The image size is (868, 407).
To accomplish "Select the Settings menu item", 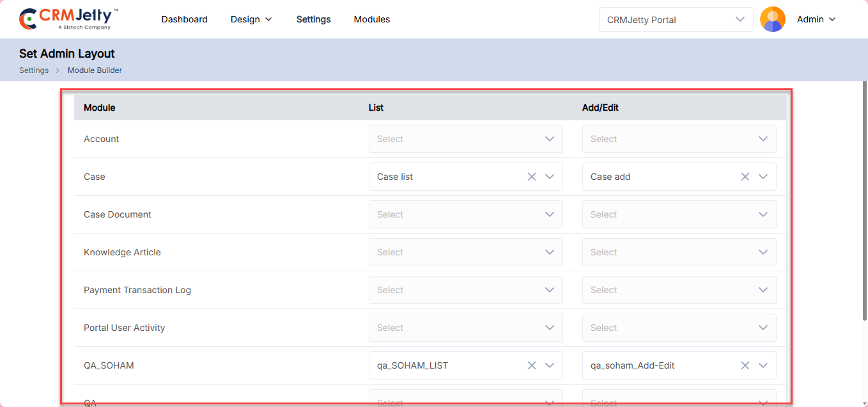I will coord(313,19).
